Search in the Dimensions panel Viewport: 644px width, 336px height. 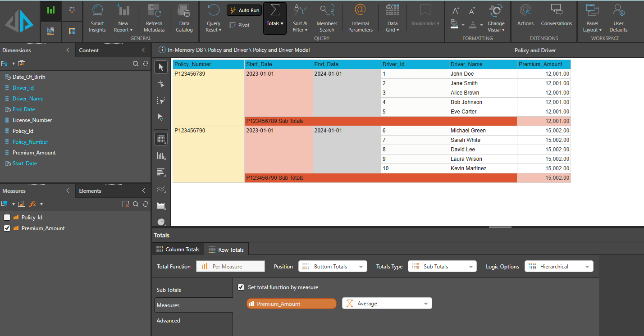(135, 64)
